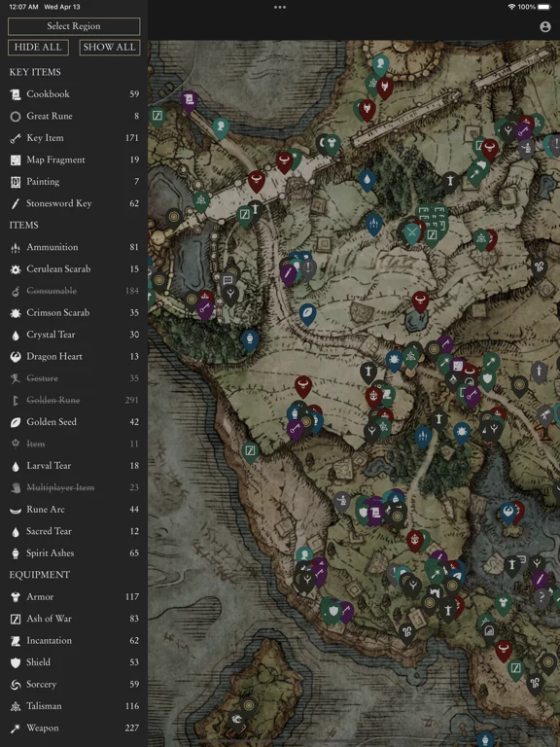Viewport: 560px width, 747px height.
Task: Select the Key Item category icon
Action: click(16, 138)
